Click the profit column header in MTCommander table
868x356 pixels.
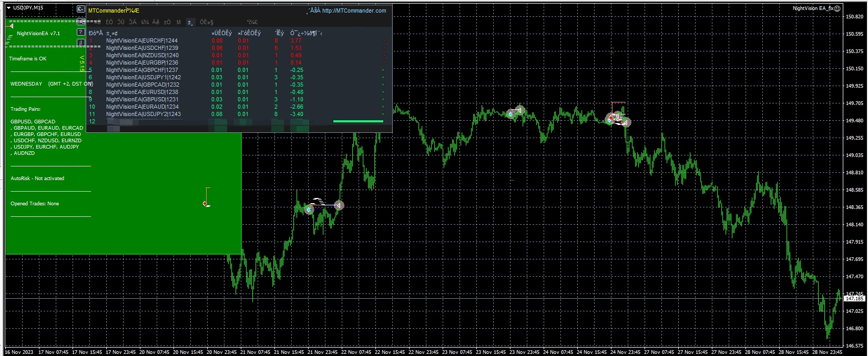point(306,33)
